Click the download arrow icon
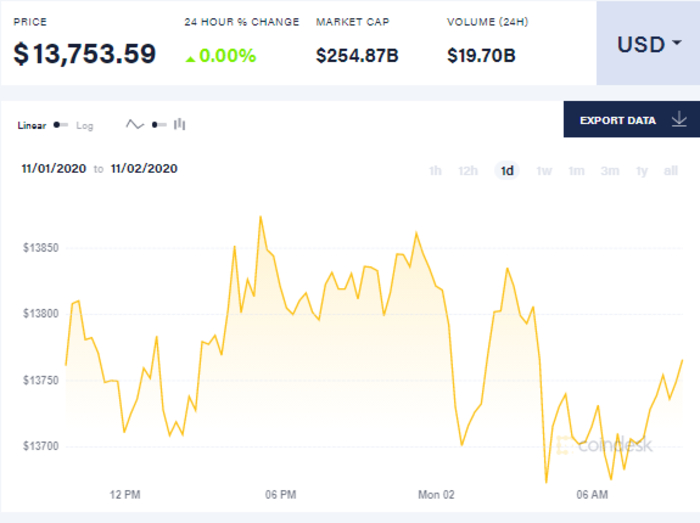The height and width of the screenshot is (523, 700). coord(679,120)
